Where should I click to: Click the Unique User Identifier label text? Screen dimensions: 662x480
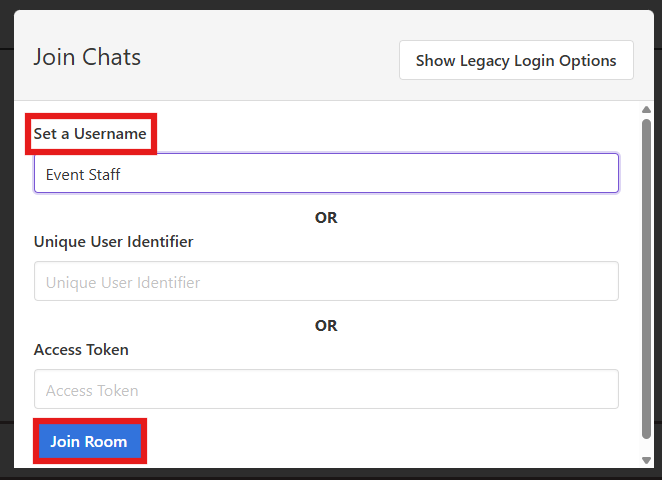tap(114, 241)
